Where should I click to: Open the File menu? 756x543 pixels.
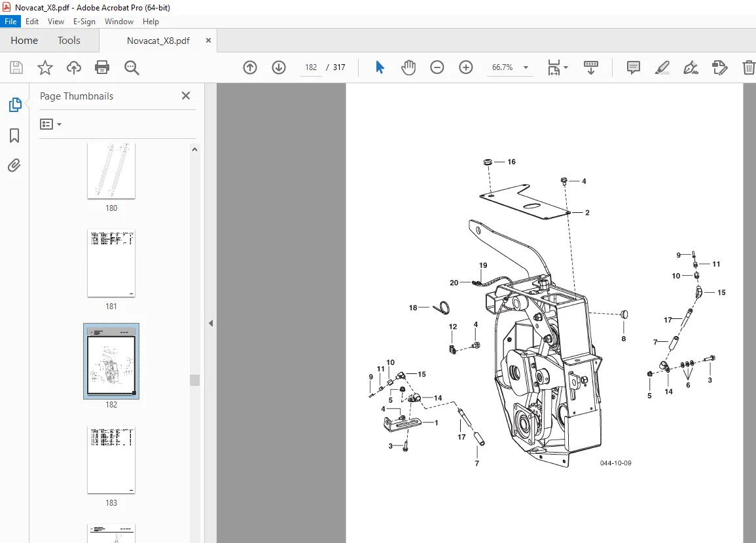[x=10, y=22]
